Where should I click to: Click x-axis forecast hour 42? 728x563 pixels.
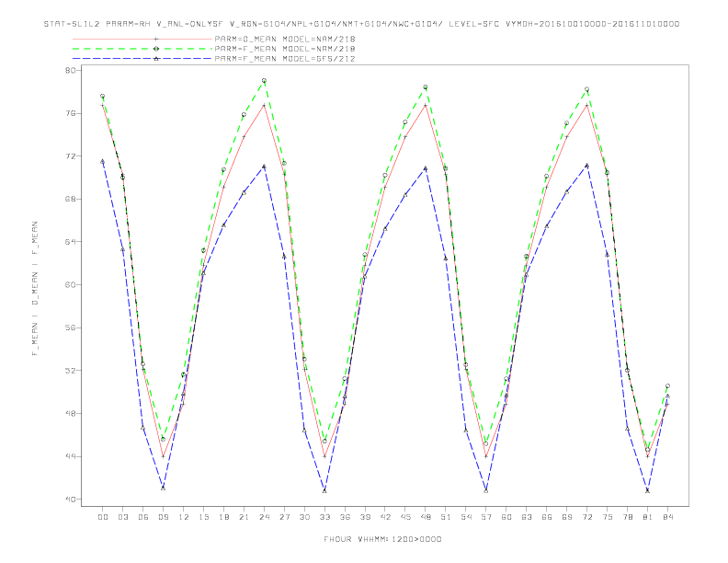[x=385, y=517]
